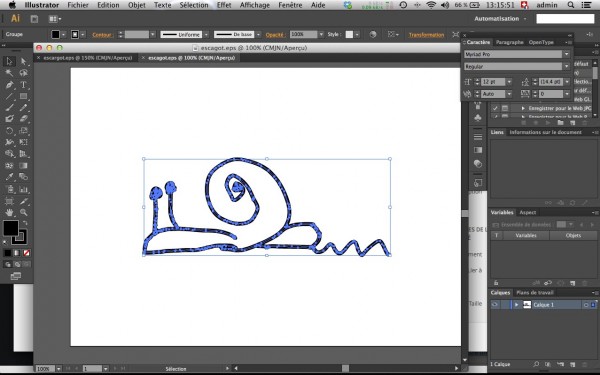The image size is (600, 375).
Task: Click the Contour link in control bar
Action: click(102, 35)
